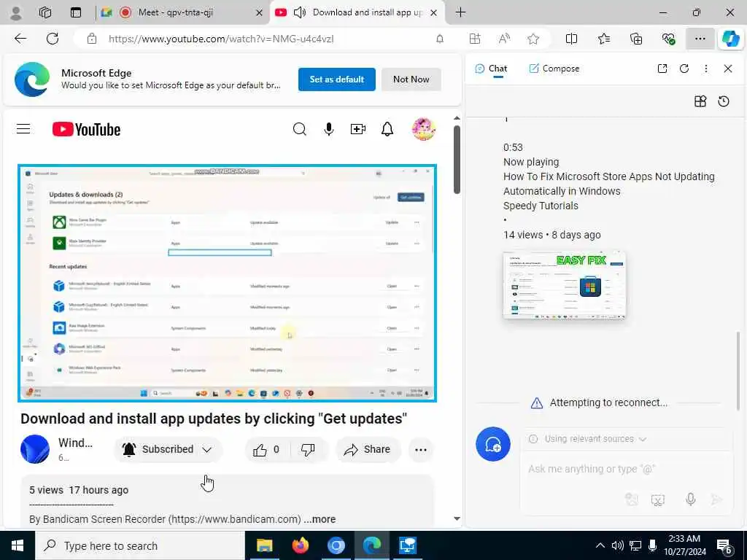Open the Windows Start button

pyautogui.click(x=18, y=545)
